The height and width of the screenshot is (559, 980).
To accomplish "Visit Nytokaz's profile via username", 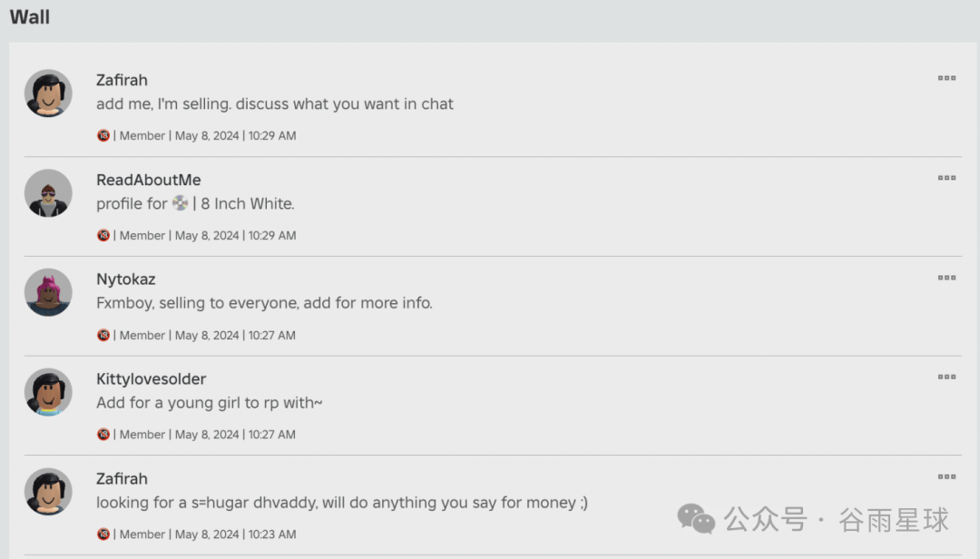I will click(x=125, y=279).
